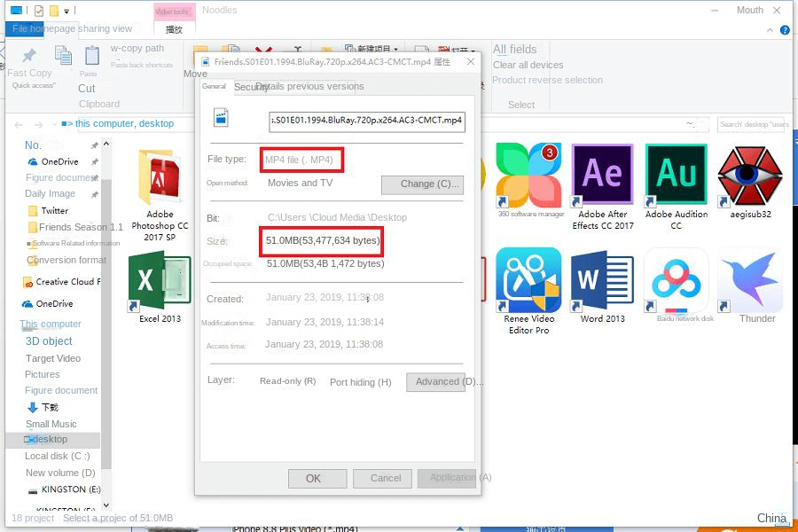
Task: Open Adobe Audition CC shortcut
Action: coord(677,187)
